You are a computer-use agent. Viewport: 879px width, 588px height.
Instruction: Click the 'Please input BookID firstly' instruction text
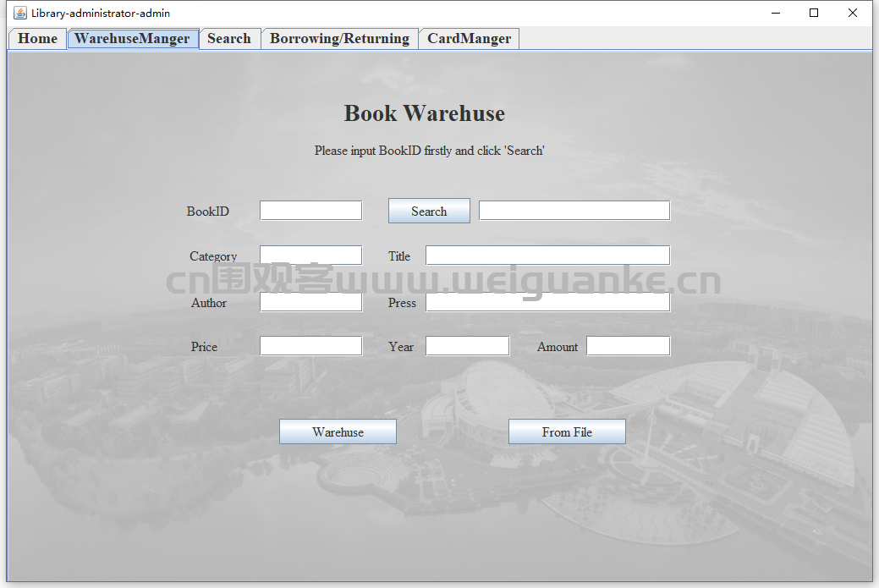click(x=430, y=151)
